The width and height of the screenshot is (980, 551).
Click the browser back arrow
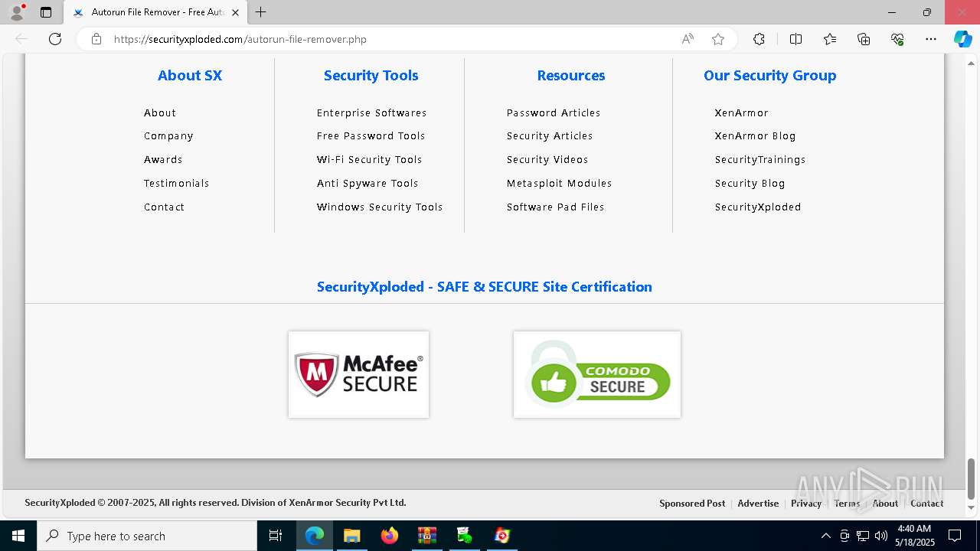[x=21, y=39]
